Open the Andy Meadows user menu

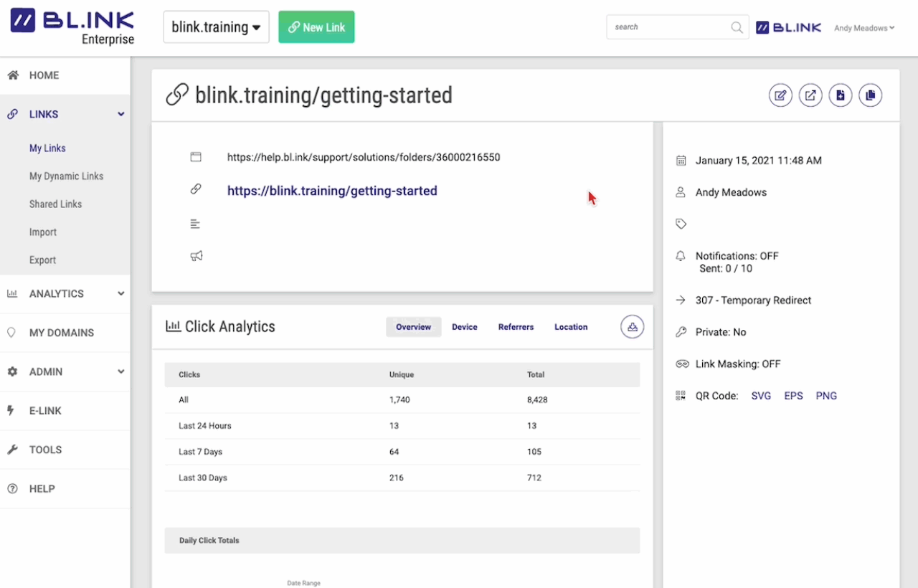864,28
